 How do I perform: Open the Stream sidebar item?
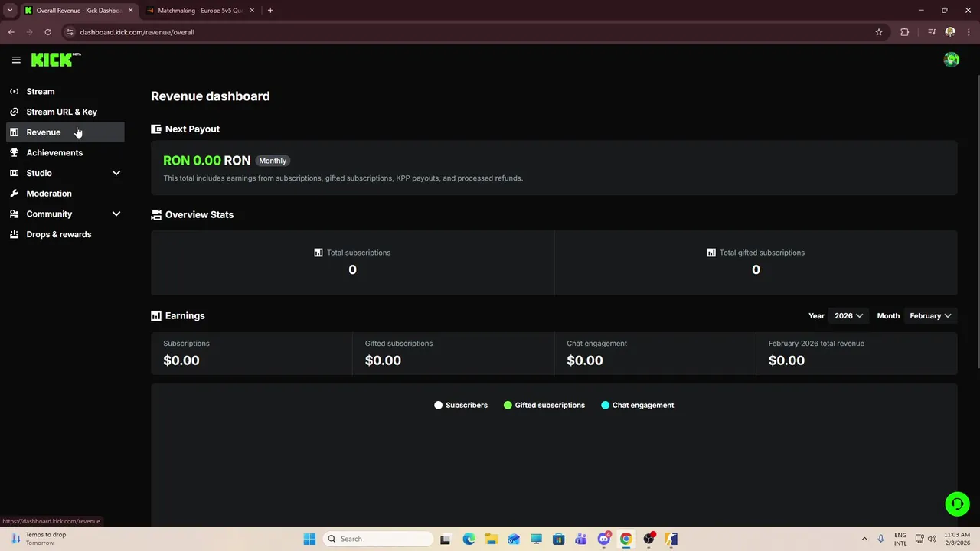pos(65,91)
